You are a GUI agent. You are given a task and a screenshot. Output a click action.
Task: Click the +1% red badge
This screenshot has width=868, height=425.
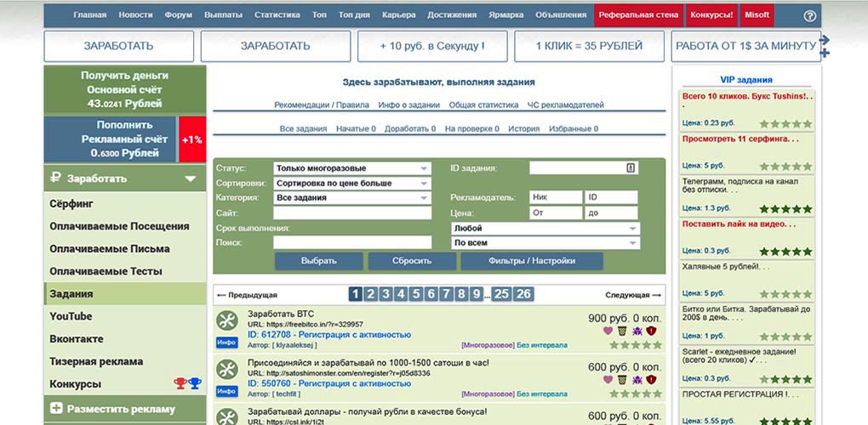pyautogui.click(x=192, y=139)
